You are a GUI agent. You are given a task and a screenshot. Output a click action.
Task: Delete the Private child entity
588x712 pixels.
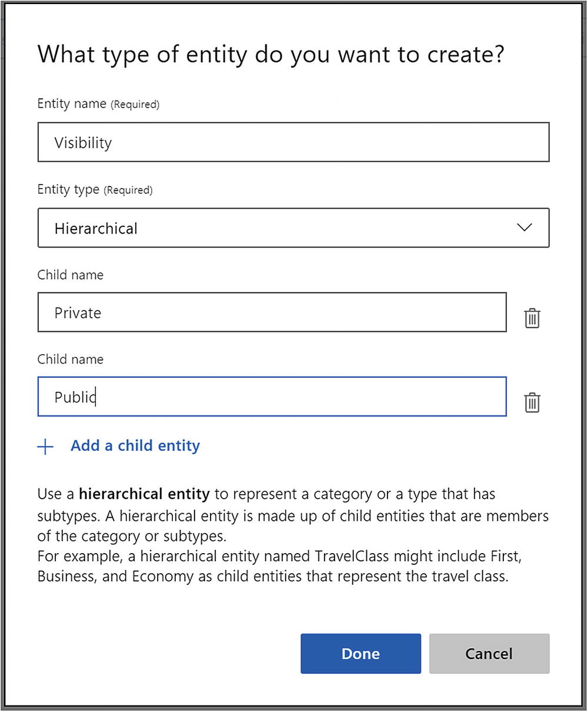(x=532, y=318)
